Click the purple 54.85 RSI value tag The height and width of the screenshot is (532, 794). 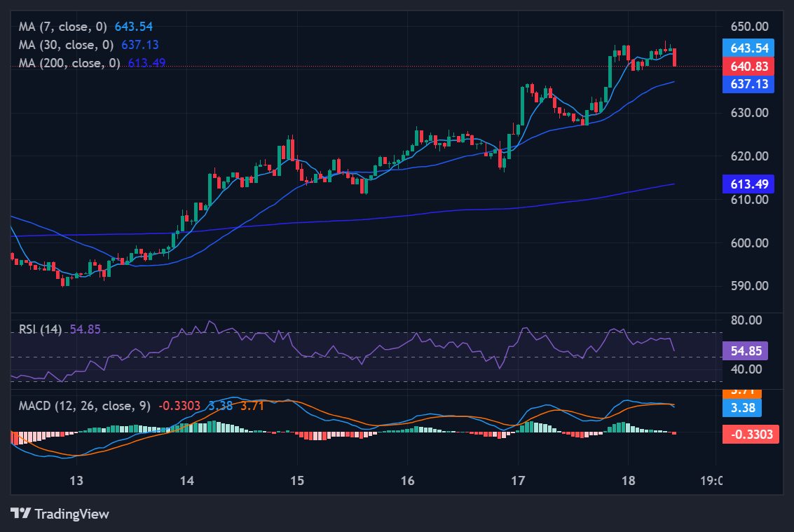click(748, 351)
